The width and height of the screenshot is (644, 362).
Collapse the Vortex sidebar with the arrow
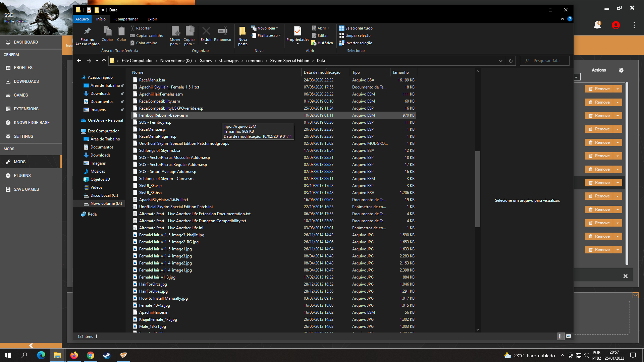pyautogui.click(x=31, y=346)
